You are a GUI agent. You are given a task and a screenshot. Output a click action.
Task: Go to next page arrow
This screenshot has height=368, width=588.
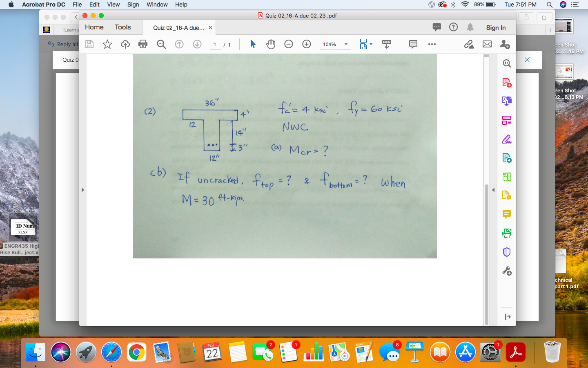pos(197,44)
